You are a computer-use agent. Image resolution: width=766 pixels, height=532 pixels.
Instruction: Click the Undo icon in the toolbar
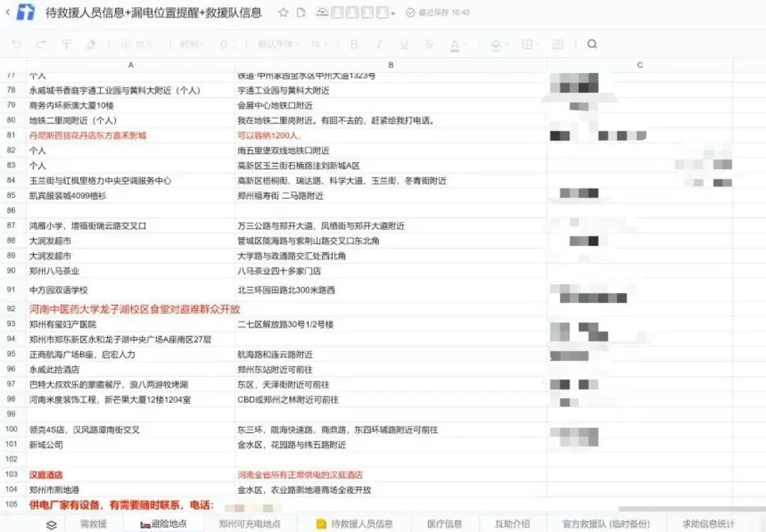click(x=16, y=44)
